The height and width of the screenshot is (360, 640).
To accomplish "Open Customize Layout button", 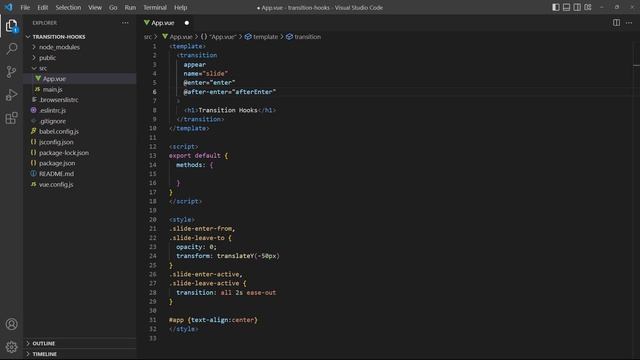I will click(588, 7).
